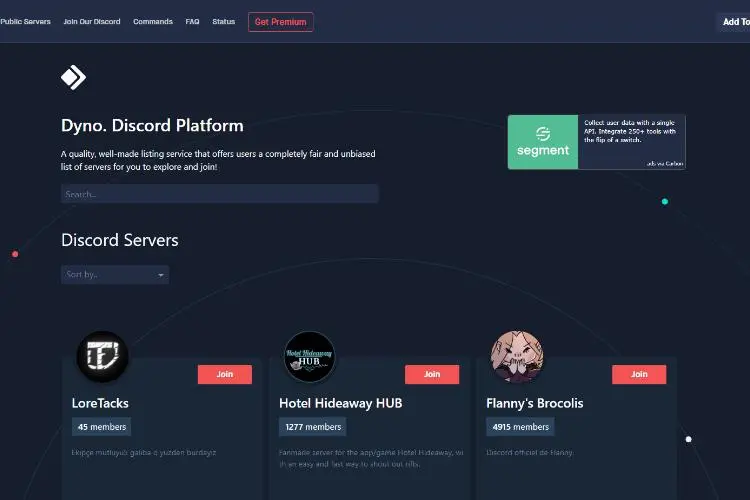Click the Hotel Hideaway HUB title
This screenshot has height=500, width=750.
click(341, 403)
